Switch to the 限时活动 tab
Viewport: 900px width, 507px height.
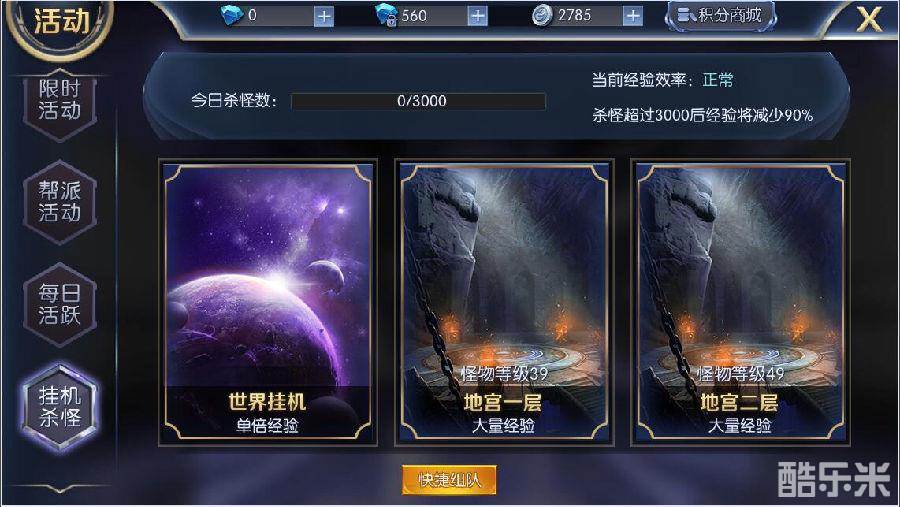(x=60, y=100)
